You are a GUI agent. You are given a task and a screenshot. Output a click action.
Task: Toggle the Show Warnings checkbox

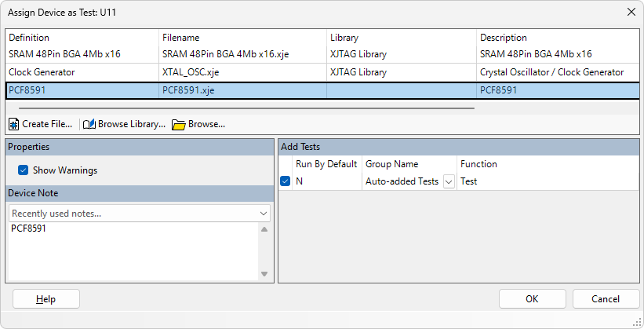pos(24,170)
